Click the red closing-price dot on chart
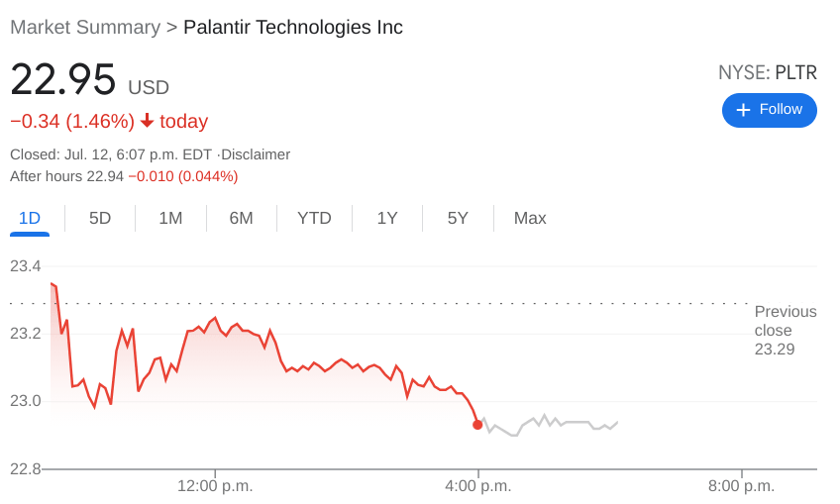The image size is (840, 504). pyautogui.click(x=477, y=425)
